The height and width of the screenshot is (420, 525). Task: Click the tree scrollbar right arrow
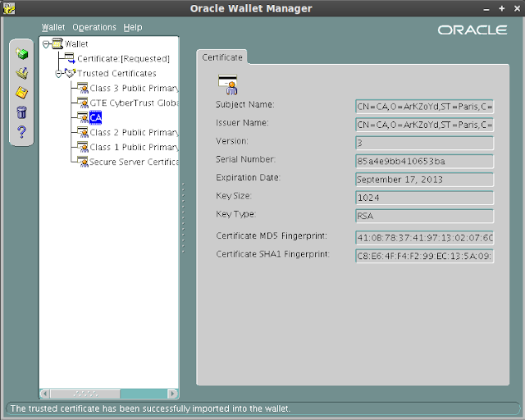point(172,394)
